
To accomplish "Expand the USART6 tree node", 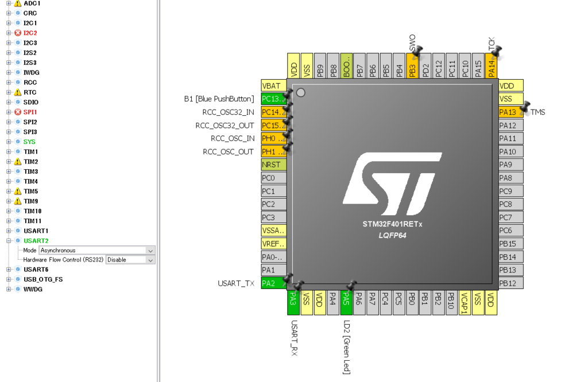I will tap(9, 269).
